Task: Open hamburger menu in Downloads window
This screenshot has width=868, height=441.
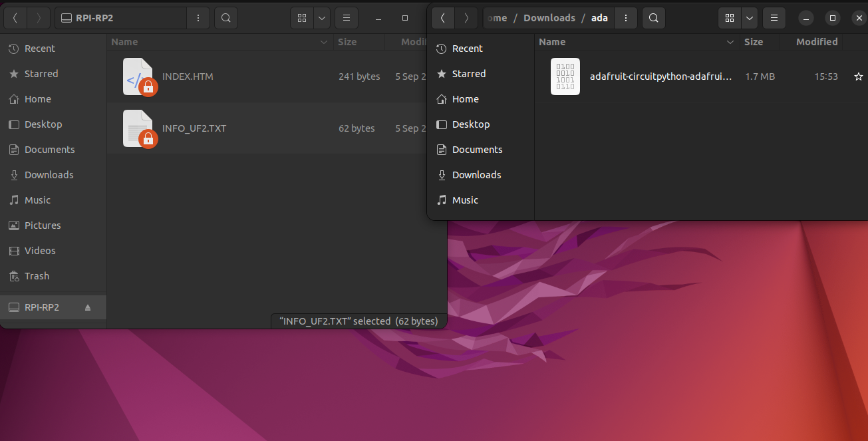Action: tap(774, 18)
